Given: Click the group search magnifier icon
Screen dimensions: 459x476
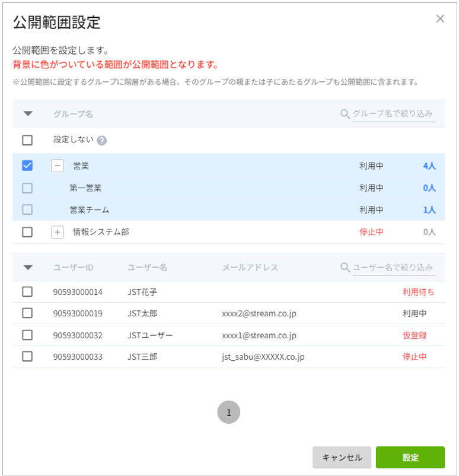Looking at the screenshot, I should [x=345, y=114].
